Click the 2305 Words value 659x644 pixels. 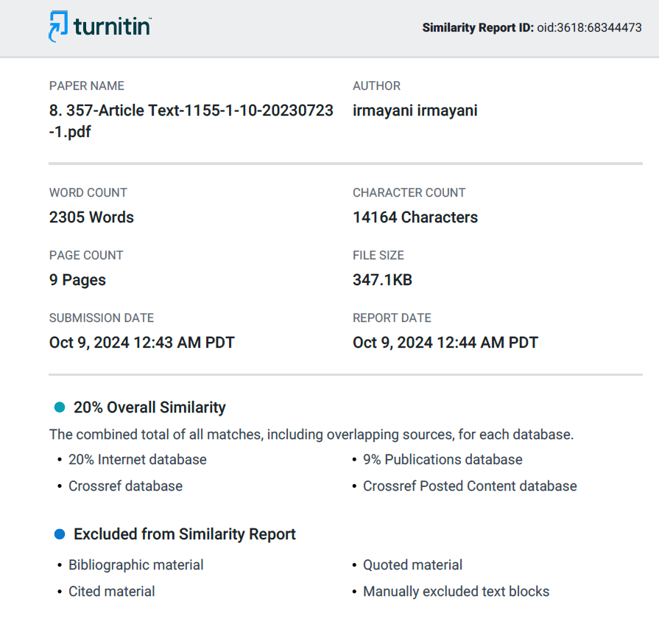[x=91, y=217]
